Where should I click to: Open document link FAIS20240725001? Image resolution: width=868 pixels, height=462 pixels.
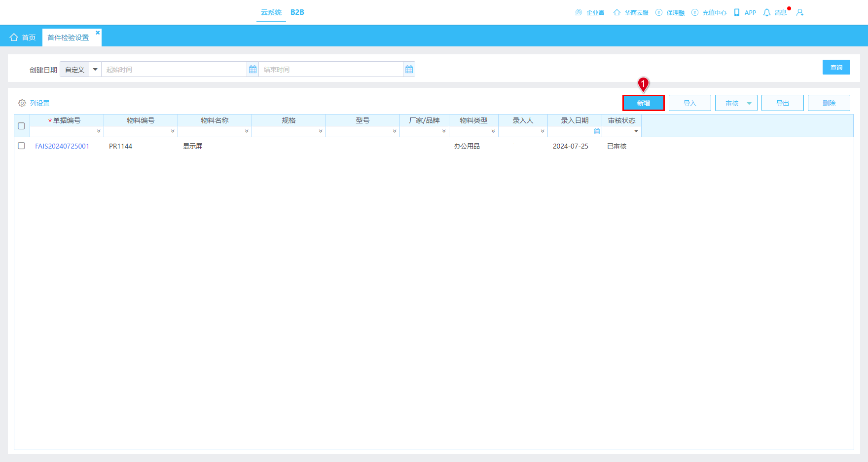click(62, 146)
